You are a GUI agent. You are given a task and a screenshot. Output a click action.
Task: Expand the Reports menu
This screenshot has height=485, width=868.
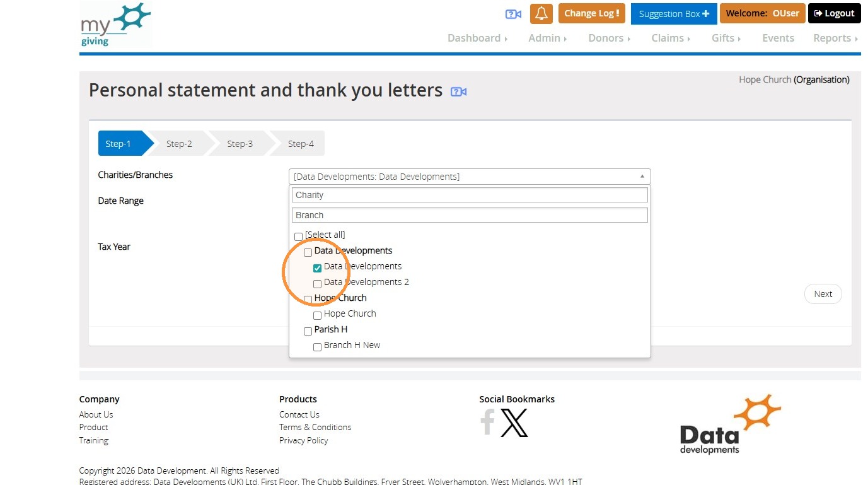pyautogui.click(x=835, y=38)
